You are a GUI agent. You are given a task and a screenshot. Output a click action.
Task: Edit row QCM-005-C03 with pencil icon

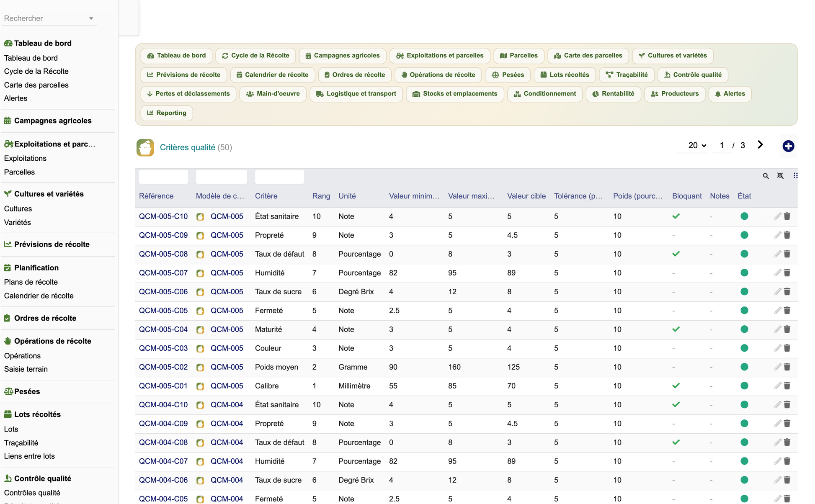pos(777,348)
